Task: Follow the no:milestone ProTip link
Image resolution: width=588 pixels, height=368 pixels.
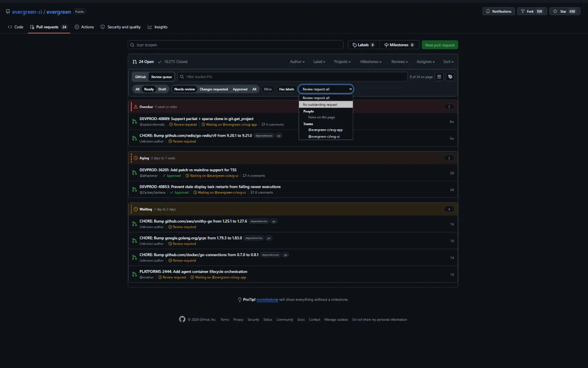Action: coord(267,299)
